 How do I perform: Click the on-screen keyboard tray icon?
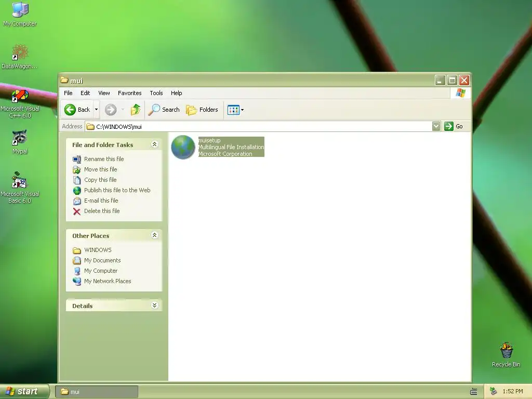pos(474,392)
